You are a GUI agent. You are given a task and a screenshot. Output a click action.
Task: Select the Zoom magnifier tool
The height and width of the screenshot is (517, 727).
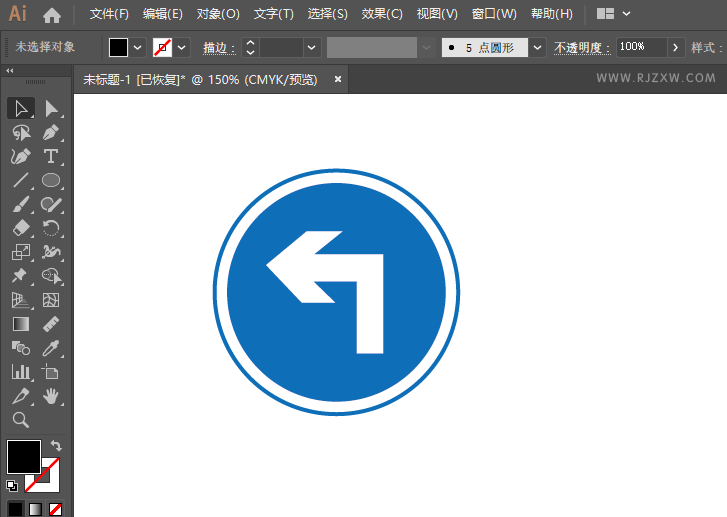tap(20, 420)
